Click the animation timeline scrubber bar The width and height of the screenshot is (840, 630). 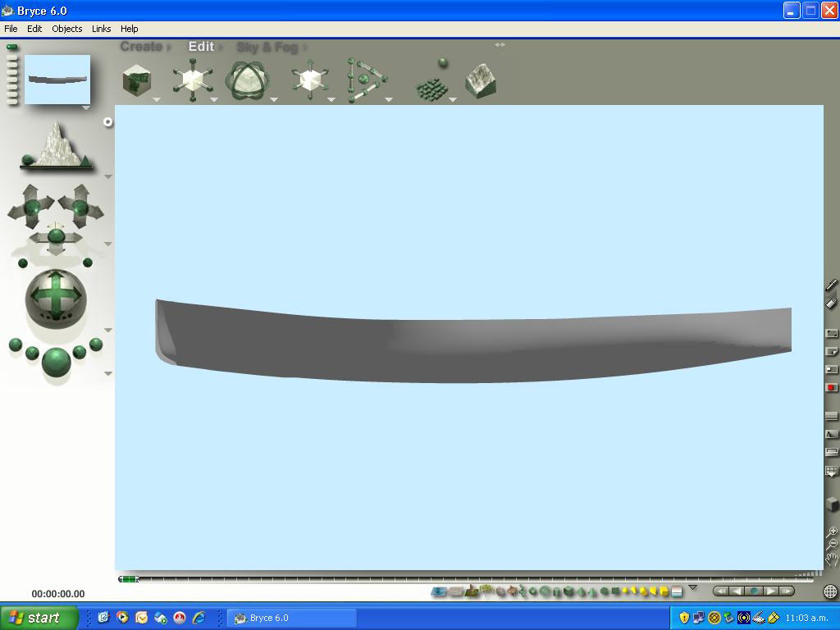468,579
